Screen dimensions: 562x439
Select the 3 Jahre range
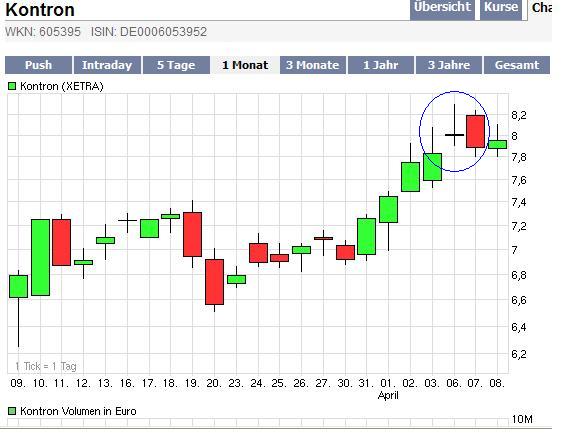tap(449, 65)
